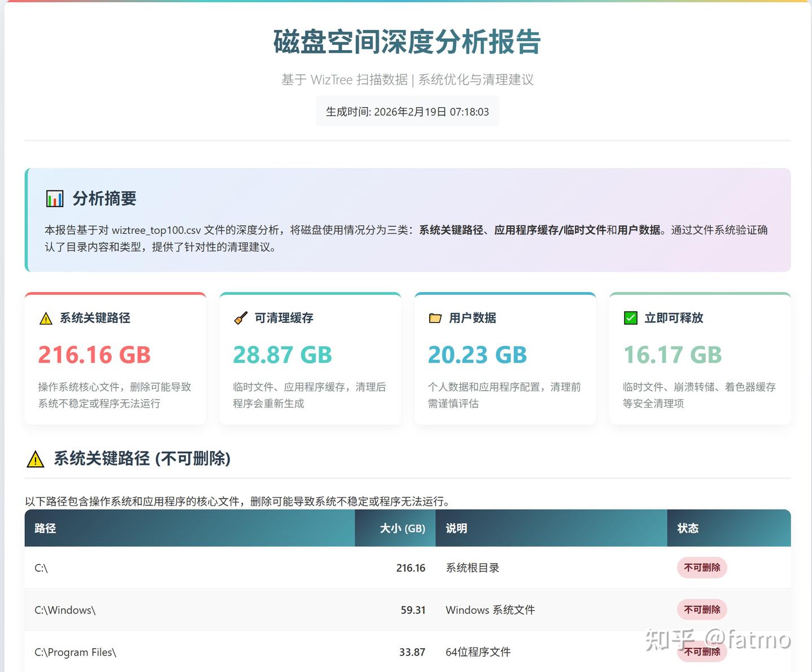812x672 pixels.
Task: Click the C:\ path cell
Action: click(190, 568)
